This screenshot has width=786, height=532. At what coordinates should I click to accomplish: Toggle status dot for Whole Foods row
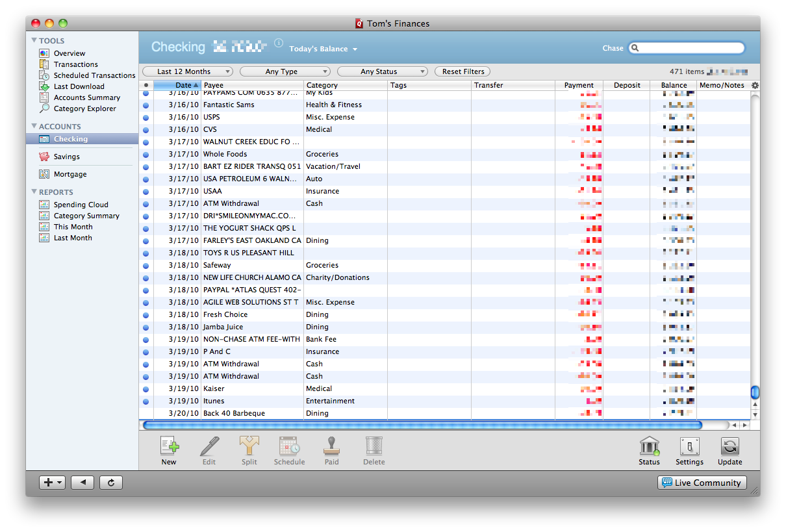click(x=146, y=155)
